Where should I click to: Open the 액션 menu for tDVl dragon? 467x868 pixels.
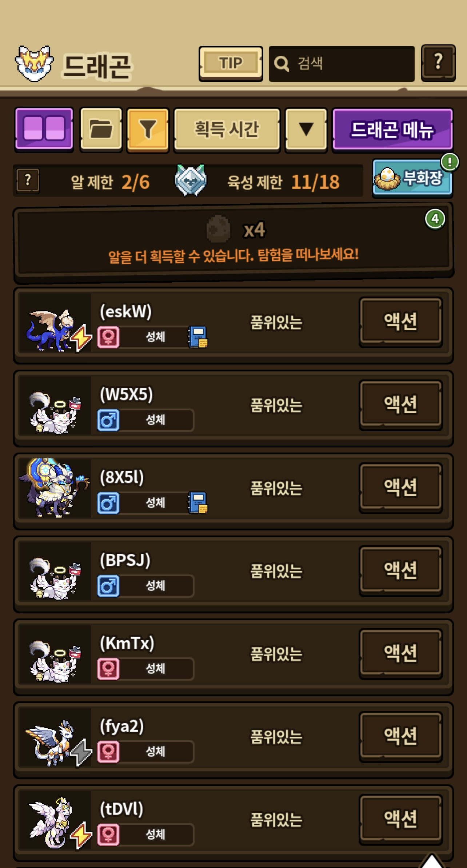[400, 819]
